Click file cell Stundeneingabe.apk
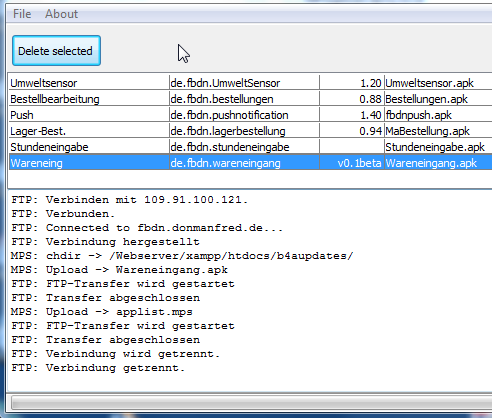Screen dimensions: 492x418 (x=438, y=147)
